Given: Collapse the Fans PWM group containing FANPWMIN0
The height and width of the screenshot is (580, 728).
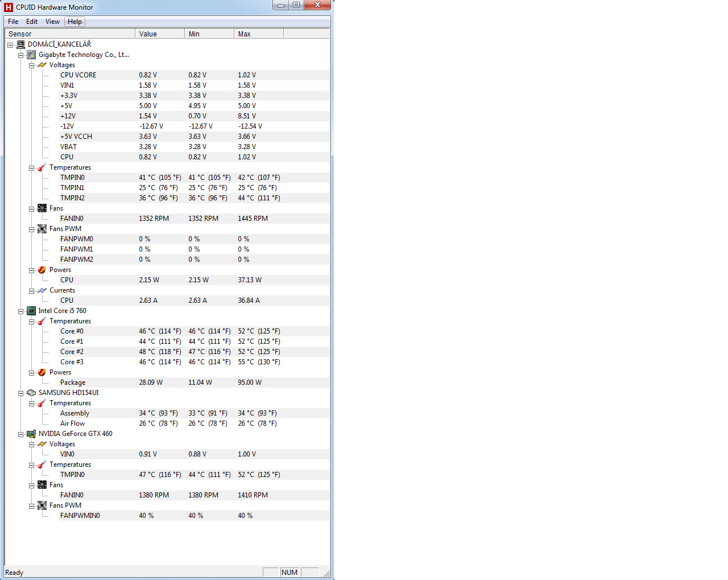Looking at the screenshot, I should (32, 506).
